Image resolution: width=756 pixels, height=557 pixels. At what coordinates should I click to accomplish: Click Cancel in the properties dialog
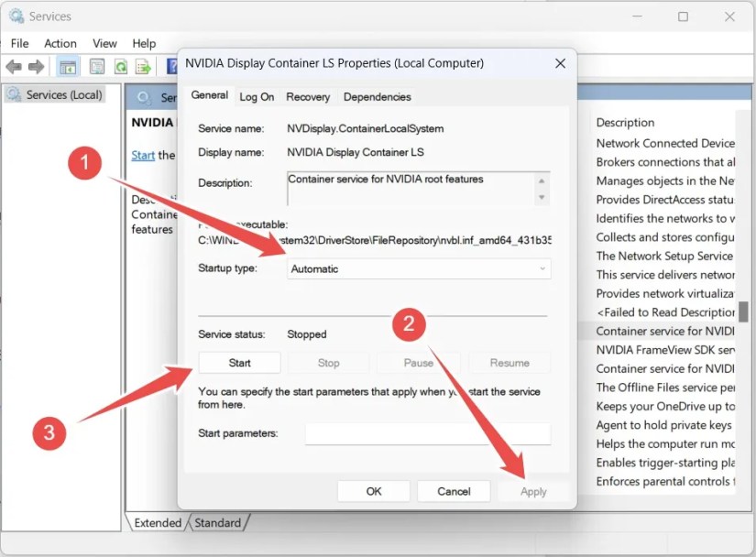[454, 491]
